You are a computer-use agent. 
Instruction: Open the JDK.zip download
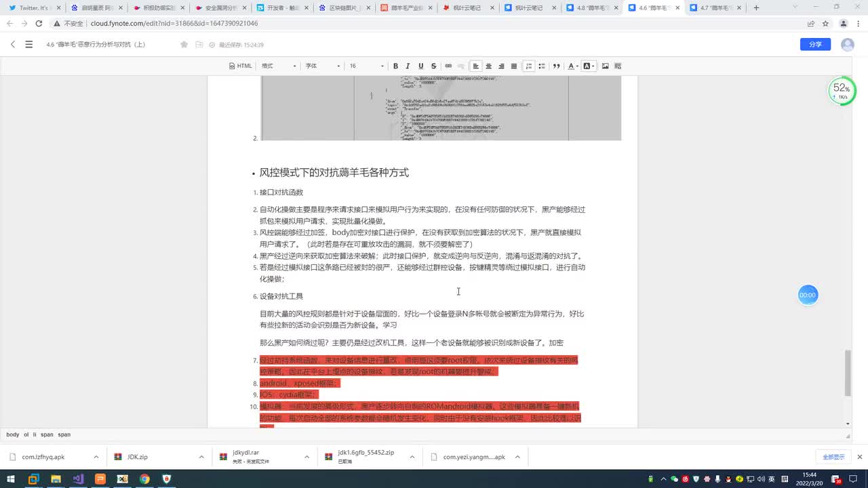pos(138,457)
